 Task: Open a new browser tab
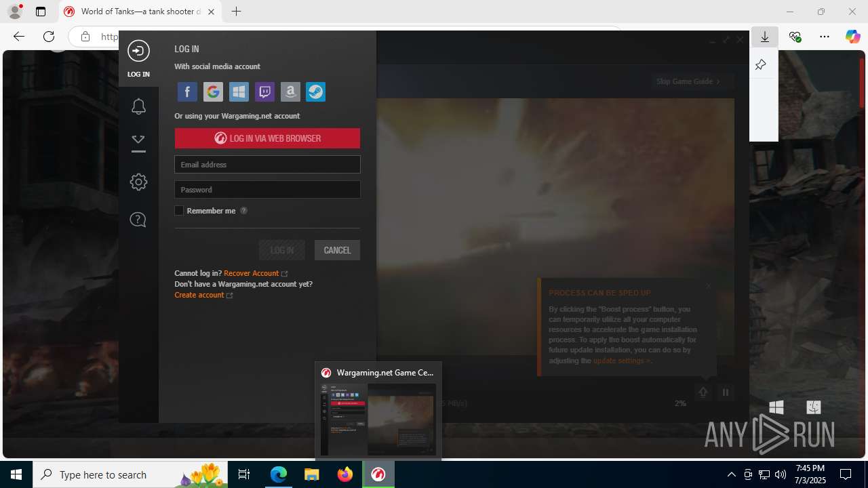pyautogui.click(x=236, y=12)
